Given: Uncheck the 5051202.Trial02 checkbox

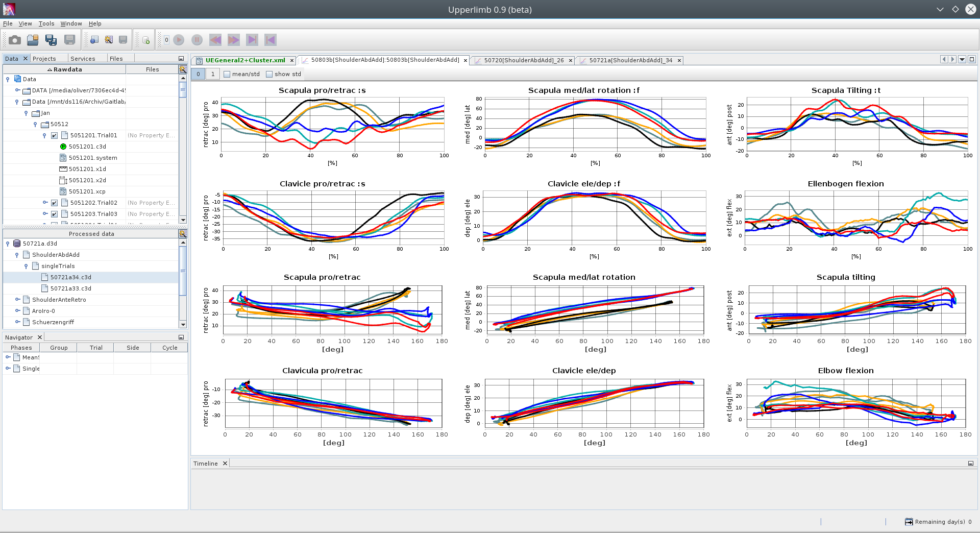Looking at the screenshot, I should [54, 203].
